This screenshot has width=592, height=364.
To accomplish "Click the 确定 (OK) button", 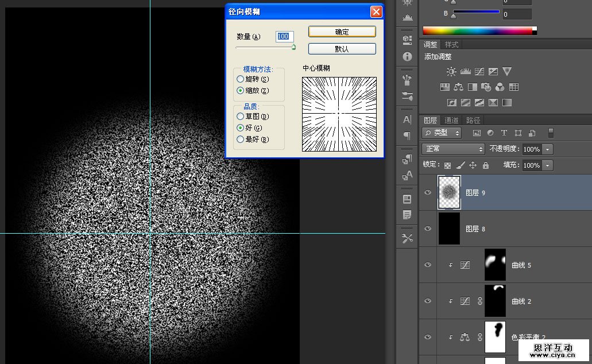I will 342,32.
